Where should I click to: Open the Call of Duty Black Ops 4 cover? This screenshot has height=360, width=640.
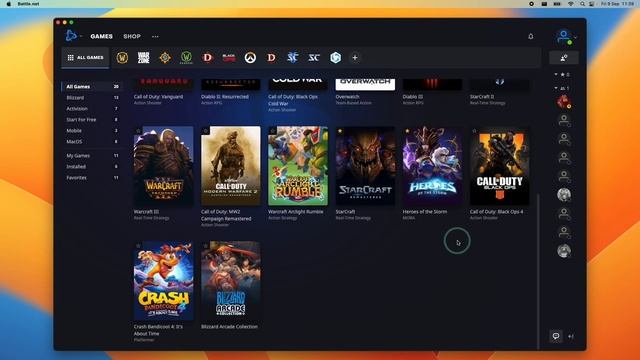point(500,166)
